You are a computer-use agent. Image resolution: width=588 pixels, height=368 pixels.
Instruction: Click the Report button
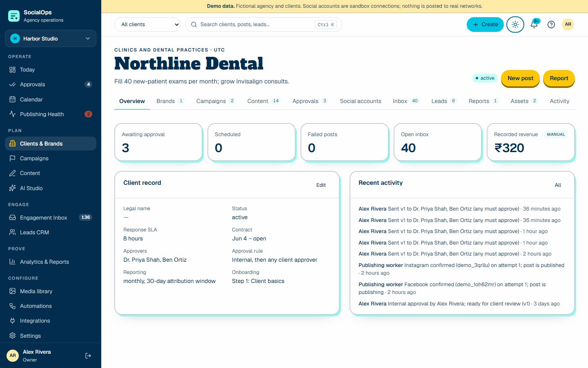(559, 78)
